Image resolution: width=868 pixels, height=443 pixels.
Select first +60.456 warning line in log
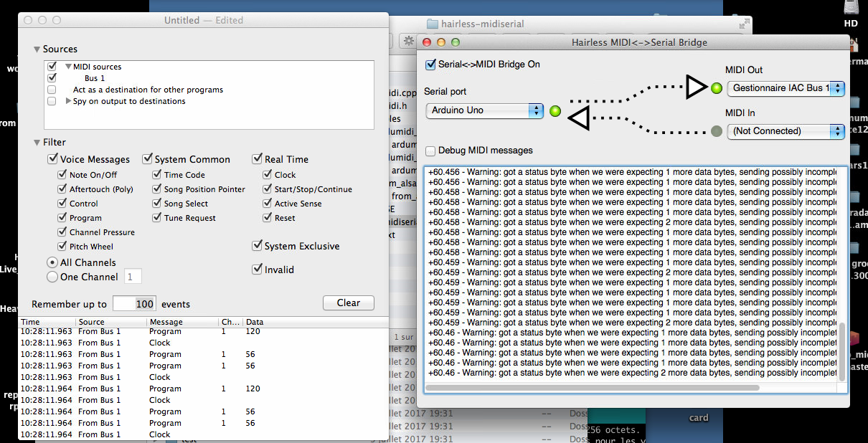(631, 172)
